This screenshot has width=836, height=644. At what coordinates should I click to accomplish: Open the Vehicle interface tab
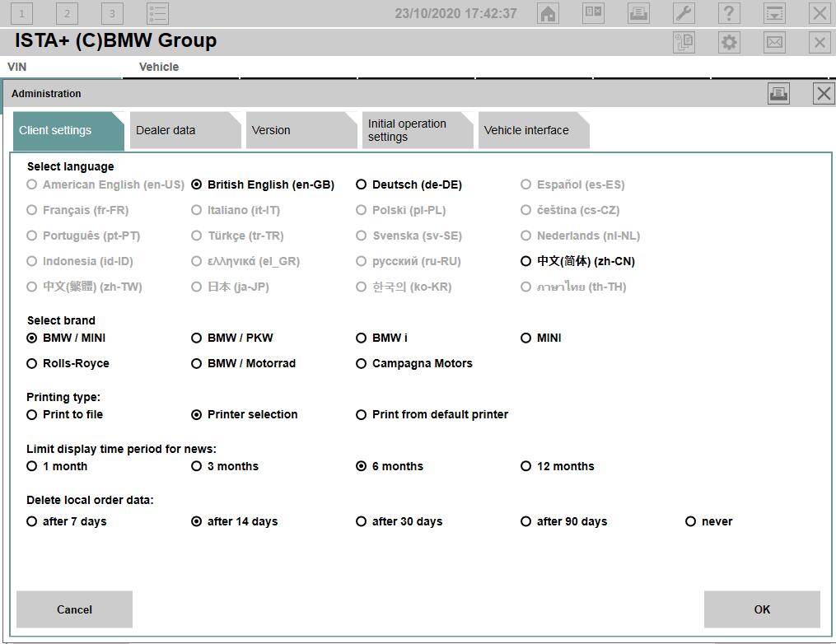tap(530, 130)
